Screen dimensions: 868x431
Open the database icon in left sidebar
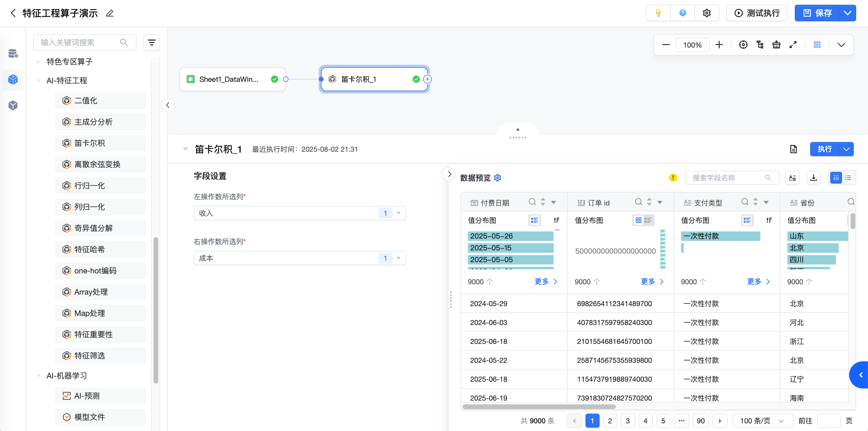(13, 54)
